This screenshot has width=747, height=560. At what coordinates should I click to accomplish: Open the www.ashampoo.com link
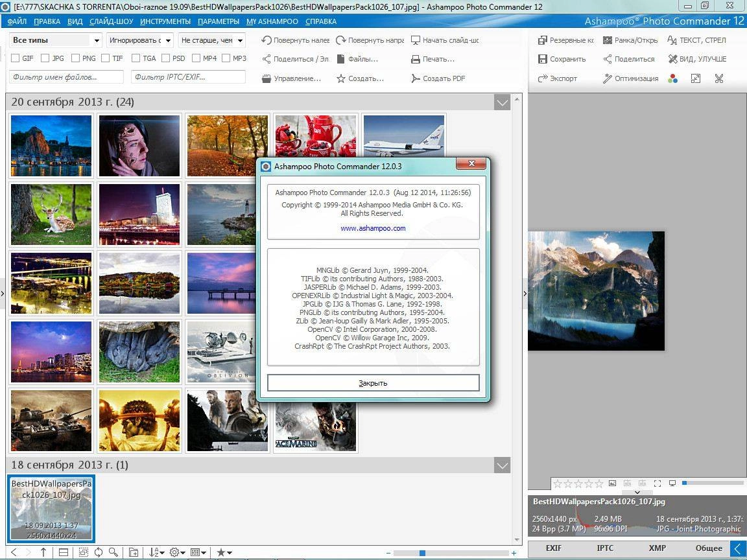(373, 228)
